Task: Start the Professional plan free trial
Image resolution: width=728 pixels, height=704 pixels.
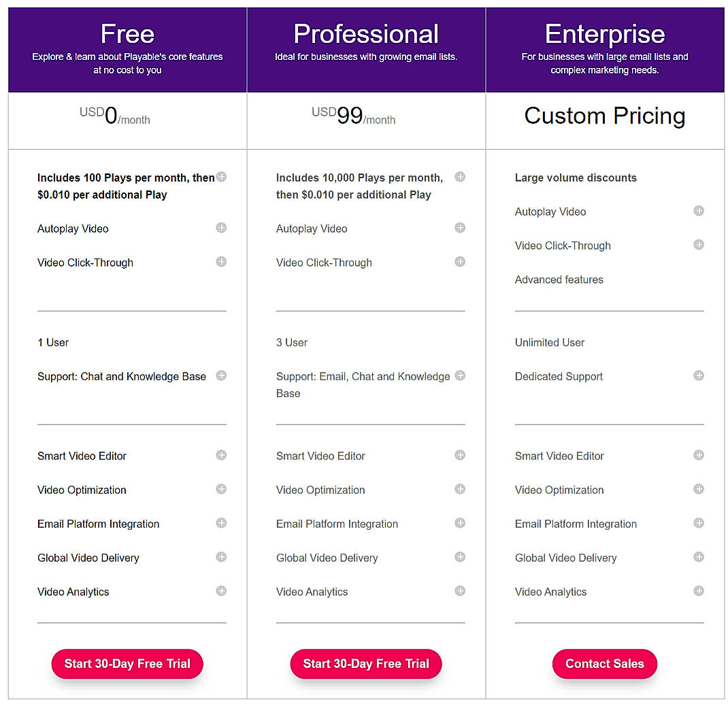Action: [x=365, y=664]
